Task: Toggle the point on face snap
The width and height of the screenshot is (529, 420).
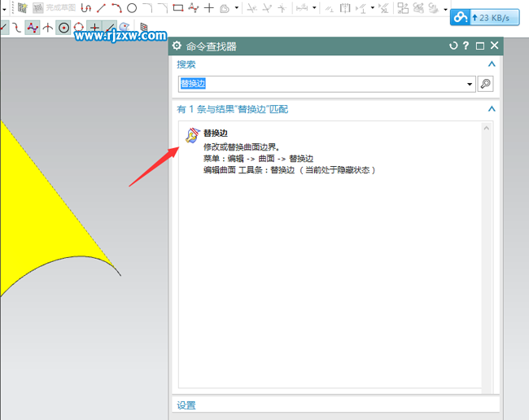Action: (125, 27)
